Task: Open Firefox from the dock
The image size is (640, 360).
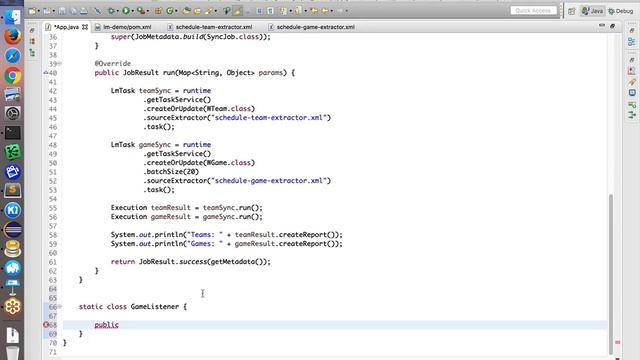Action: coord(13,36)
